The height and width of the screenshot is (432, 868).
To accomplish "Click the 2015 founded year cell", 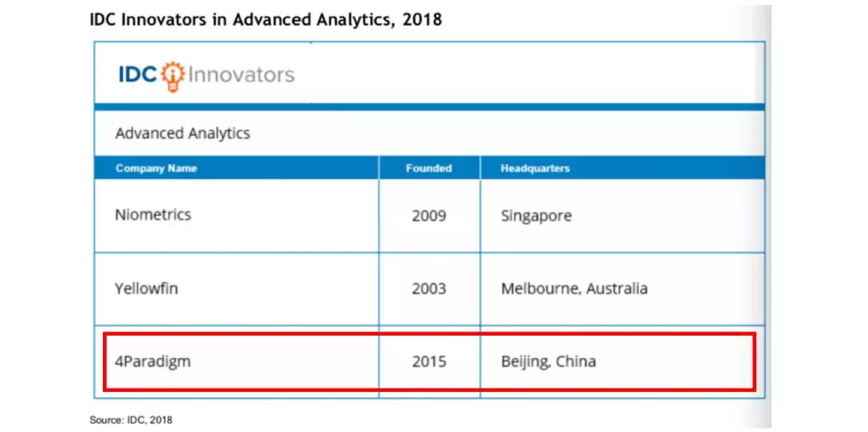I will pos(428,361).
